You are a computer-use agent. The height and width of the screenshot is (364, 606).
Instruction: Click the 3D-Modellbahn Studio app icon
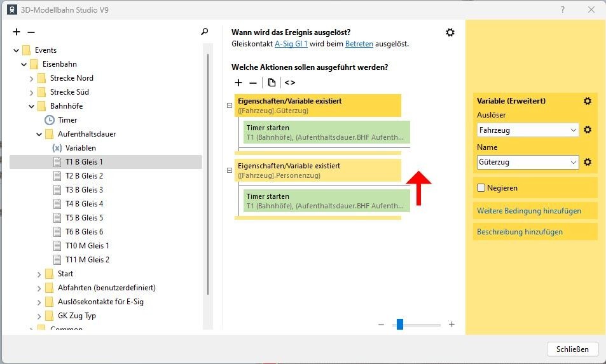12,10
